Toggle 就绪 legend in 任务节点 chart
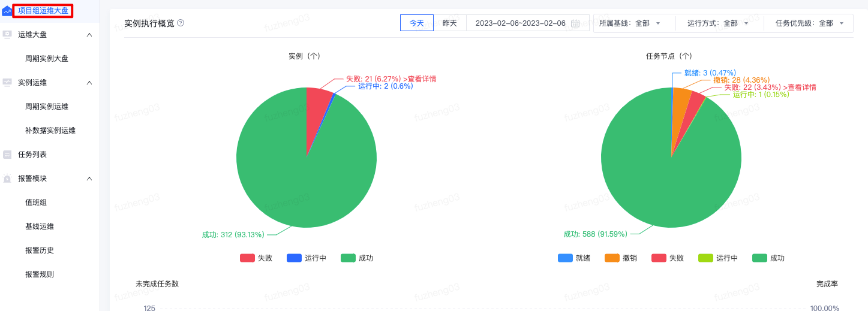 click(574, 258)
